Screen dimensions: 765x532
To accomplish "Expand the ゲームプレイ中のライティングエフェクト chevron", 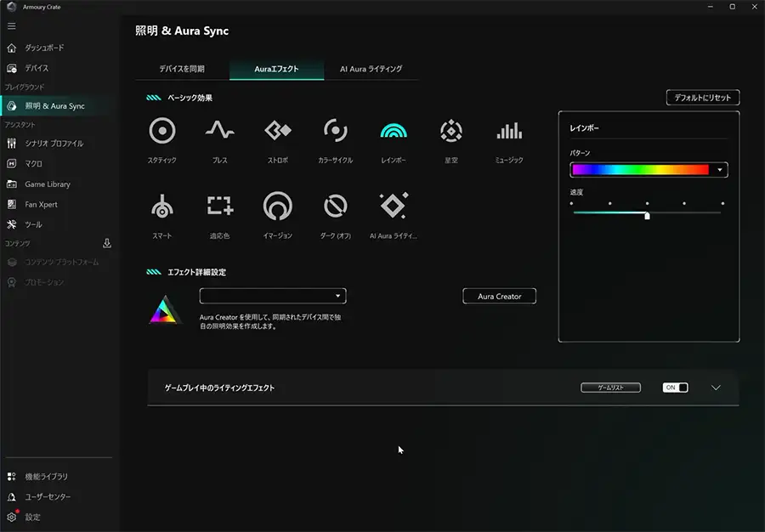I will pyautogui.click(x=716, y=388).
